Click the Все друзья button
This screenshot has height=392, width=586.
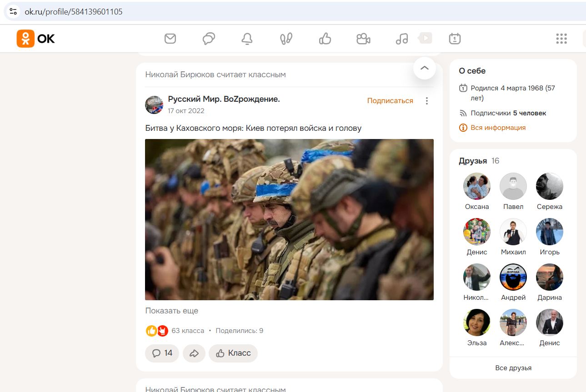513,368
